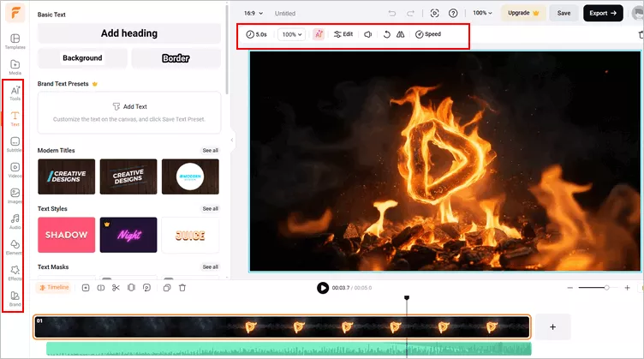Click the timeline playhead marker

pos(407,298)
